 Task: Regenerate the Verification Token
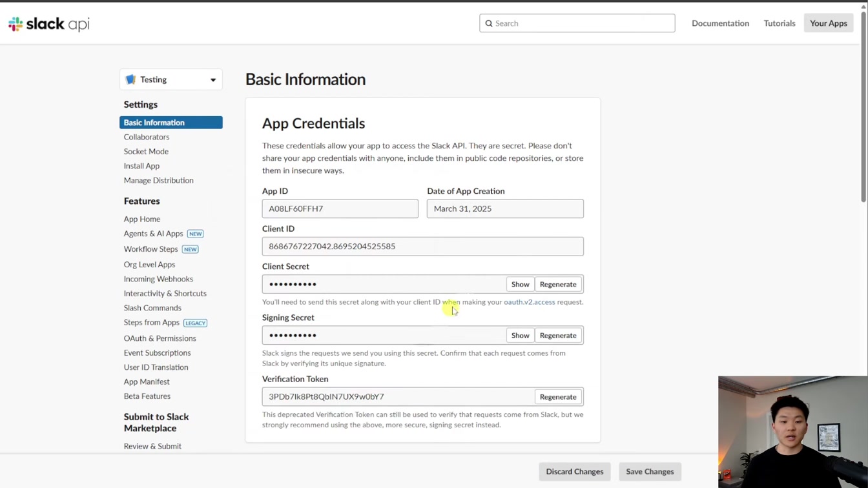tap(558, 396)
